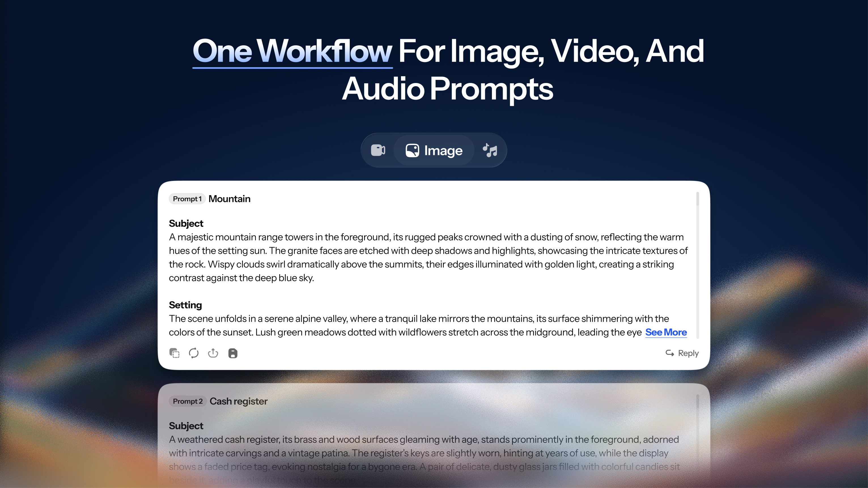Click the Cash register prompt title
Image resolution: width=868 pixels, height=488 pixels.
tap(239, 401)
